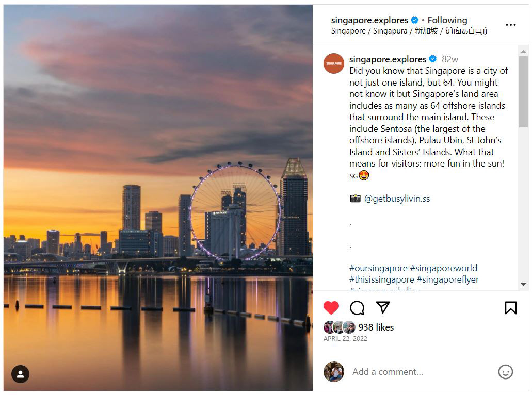
Task: Click your own avatar beside comment box
Action: (334, 372)
